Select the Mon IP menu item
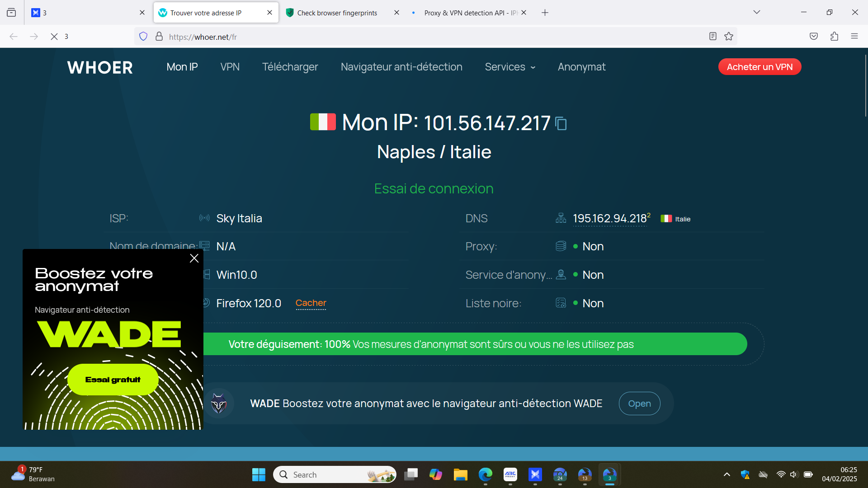This screenshot has width=868, height=488. [x=182, y=67]
